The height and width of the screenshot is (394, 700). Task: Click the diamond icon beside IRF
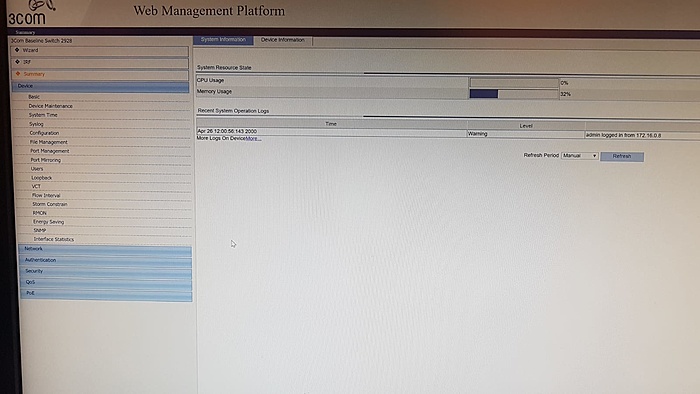tap(17, 62)
